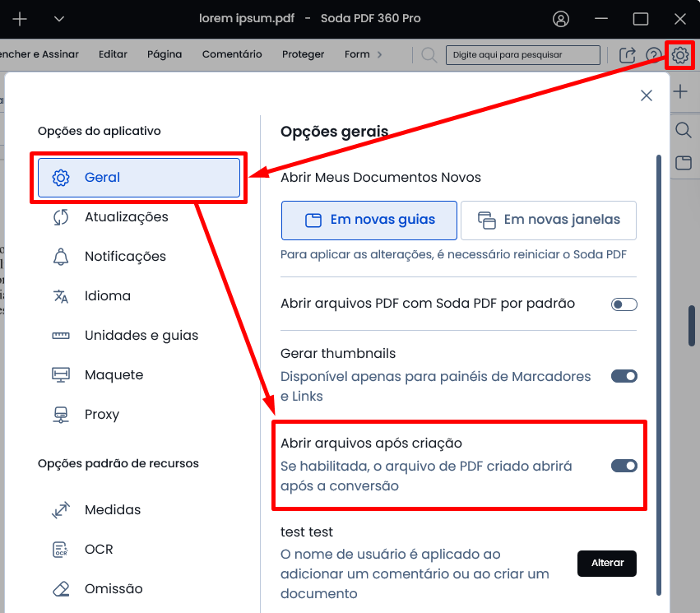Click the search magnifier icon in right sidebar

(683, 130)
